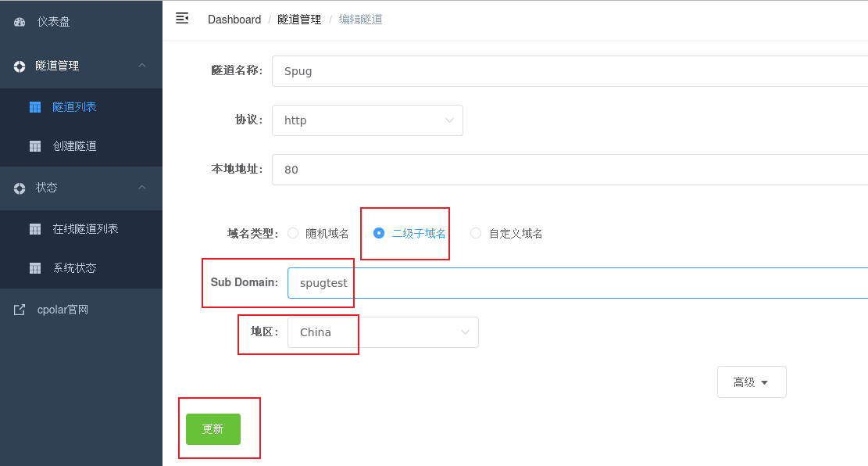This screenshot has width=868, height=466.
Task: Click the external link icon beside cpolar官网
Action: [x=20, y=310]
